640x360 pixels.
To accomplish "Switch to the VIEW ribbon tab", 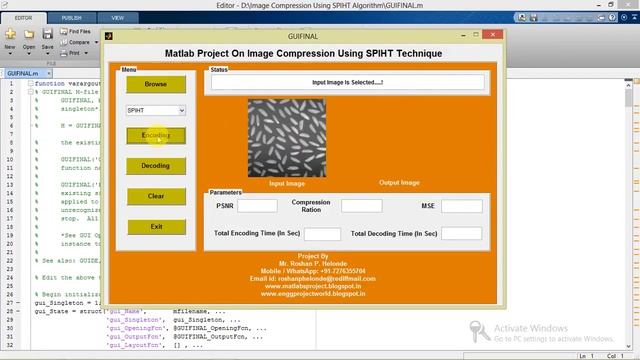I will (118, 18).
